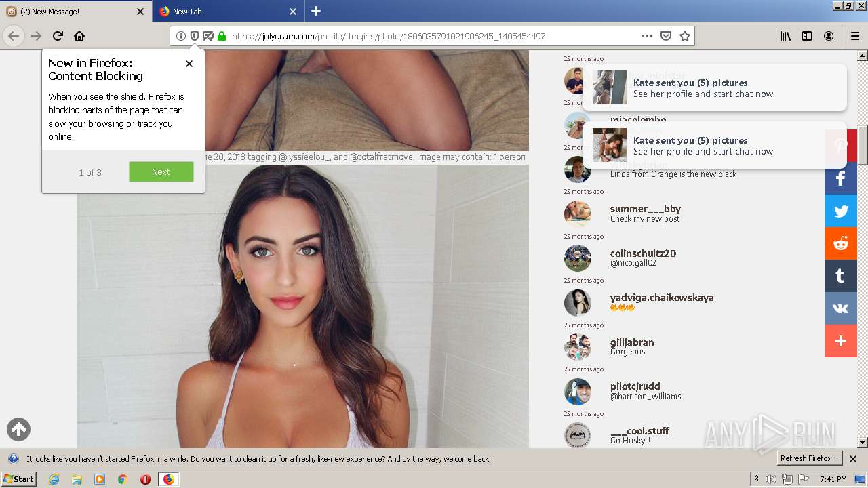The width and height of the screenshot is (868, 488).
Task: Click the summer___bby avatar
Action: pos(578,214)
